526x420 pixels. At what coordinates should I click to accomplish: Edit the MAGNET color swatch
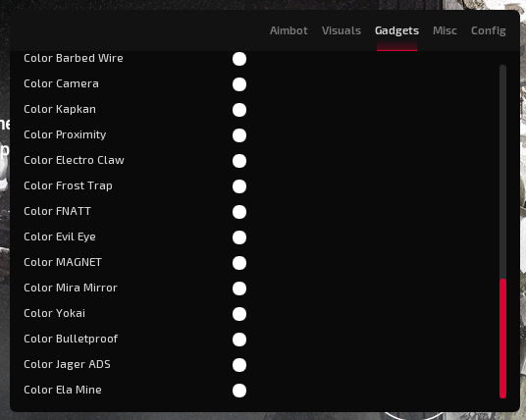pos(239,263)
